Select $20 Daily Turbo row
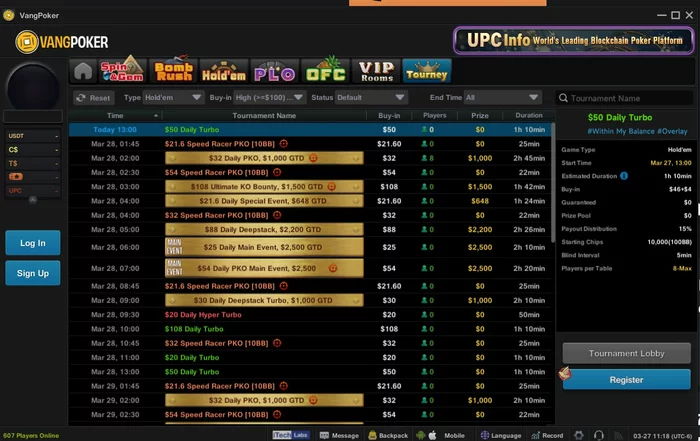This screenshot has width=700, height=441. [x=310, y=358]
